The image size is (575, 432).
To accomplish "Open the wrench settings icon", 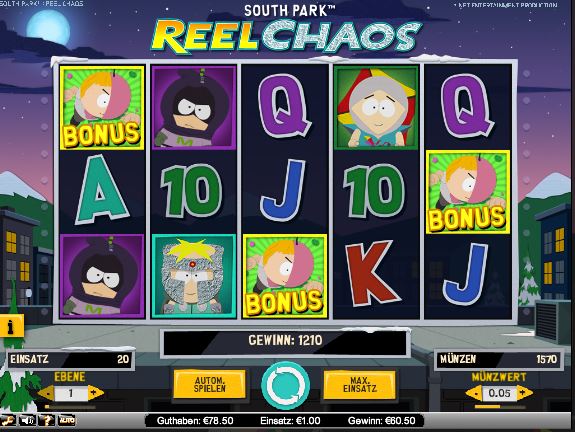I will point(8,420).
